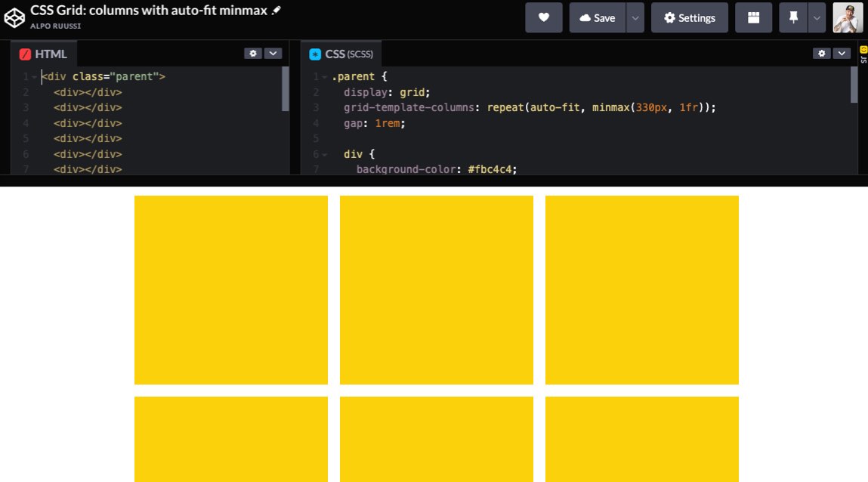Select the HTML editor tab
868x482 pixels.
44,54
